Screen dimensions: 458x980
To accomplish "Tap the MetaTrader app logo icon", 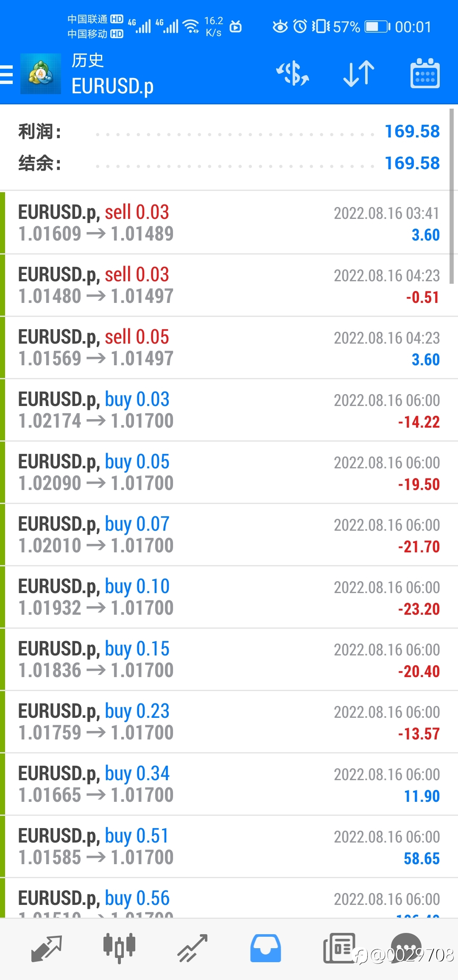I will point(41,74).
